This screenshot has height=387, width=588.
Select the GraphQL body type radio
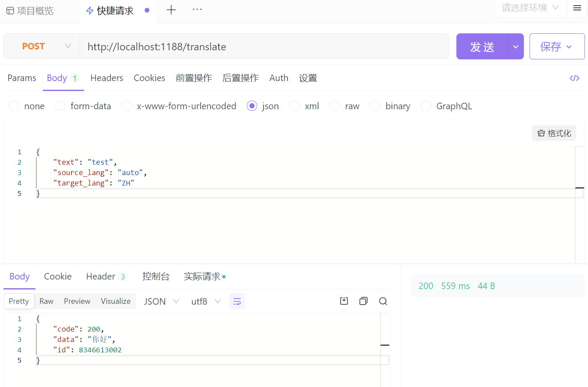pos(426,106)
